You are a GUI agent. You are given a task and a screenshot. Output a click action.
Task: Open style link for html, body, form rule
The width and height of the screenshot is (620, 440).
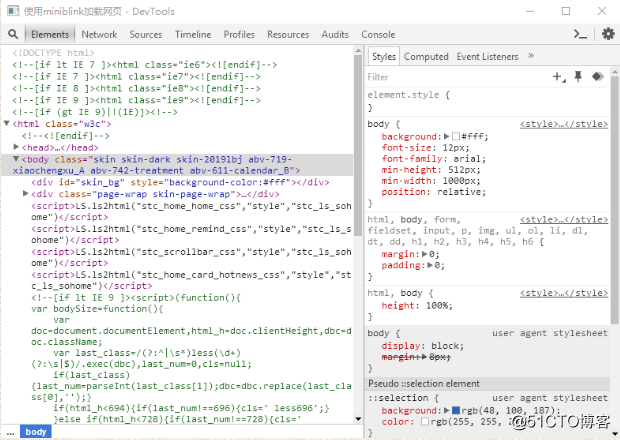point(564,219)
